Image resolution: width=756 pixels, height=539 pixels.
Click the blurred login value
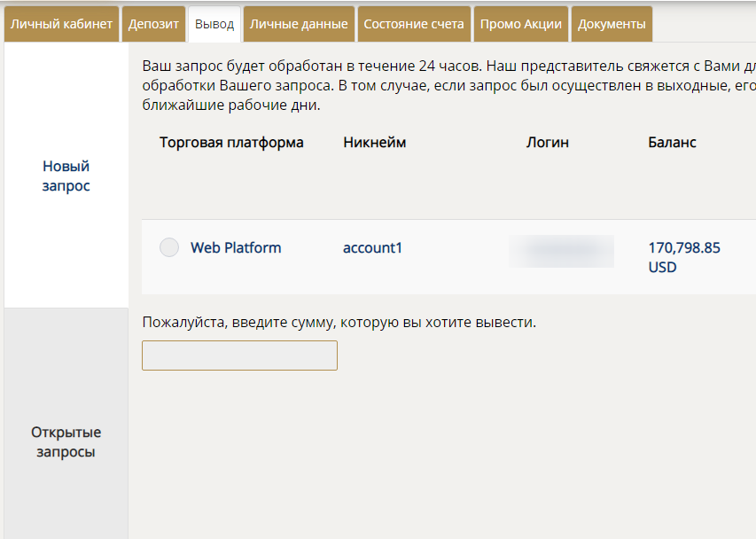click(x=561, y=251)
